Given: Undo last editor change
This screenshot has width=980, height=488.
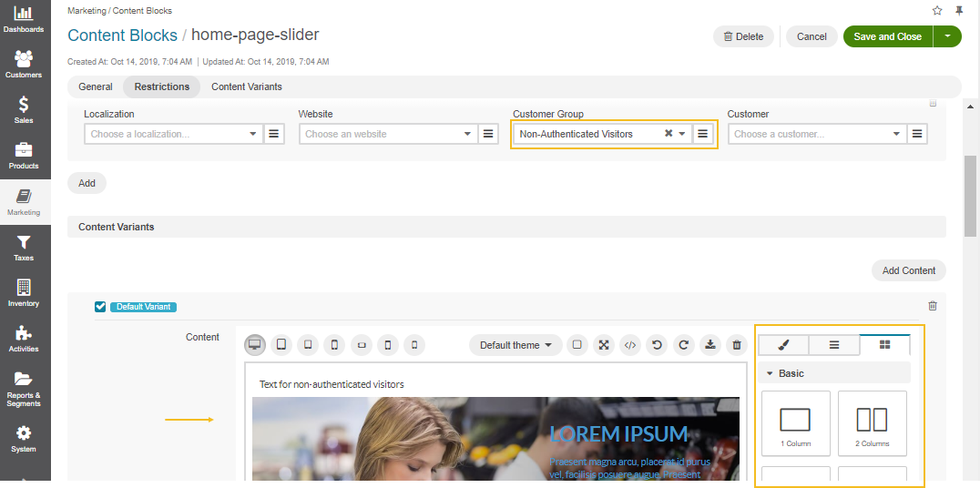Looking at the screenshot, I should coord(657,344).
